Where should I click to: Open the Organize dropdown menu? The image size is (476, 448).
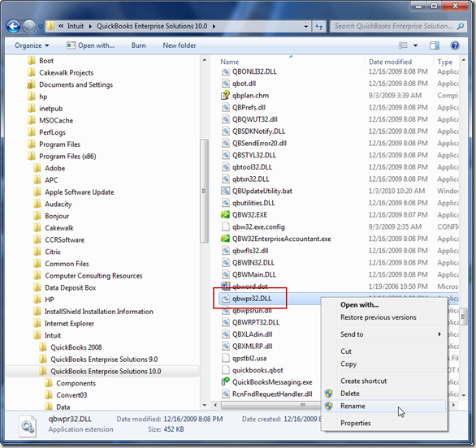[x=32, y=45]
